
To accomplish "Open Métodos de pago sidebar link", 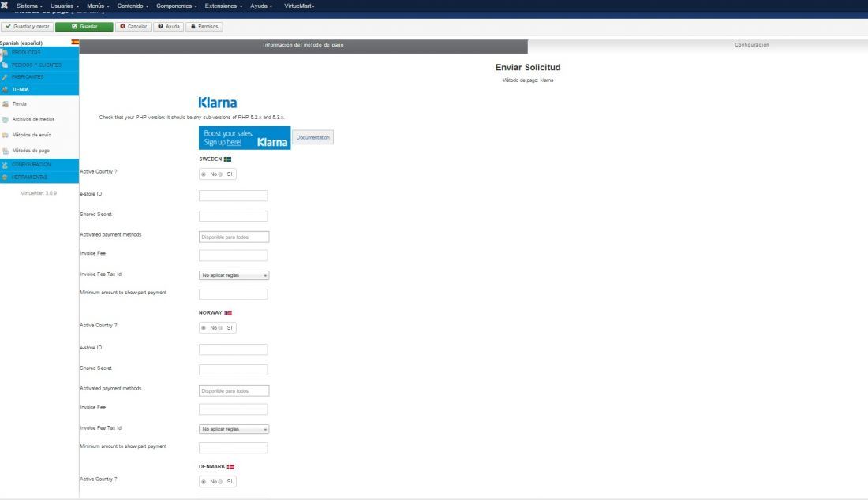I will coord(31,151).
